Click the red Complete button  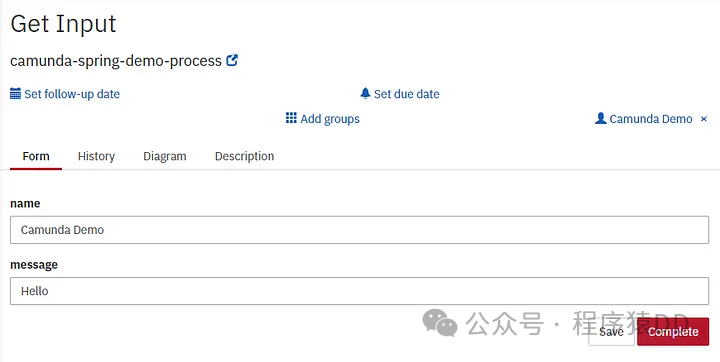(673, 332)
